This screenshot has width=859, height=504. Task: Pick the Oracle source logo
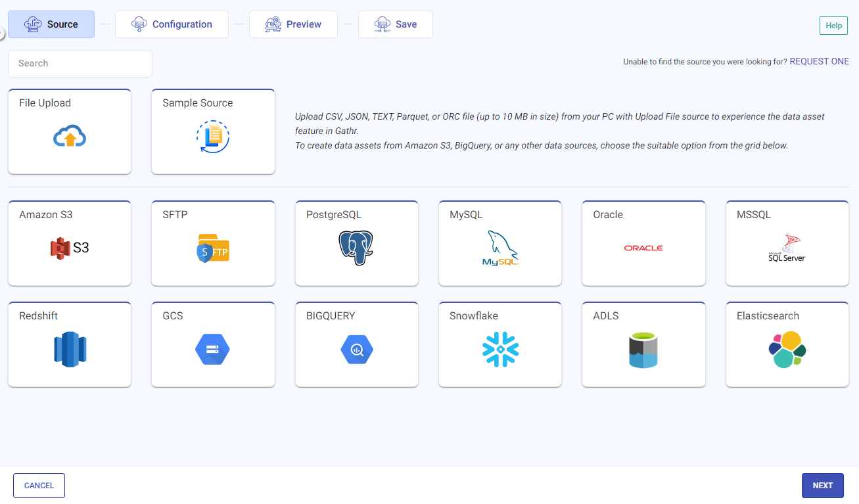point(643,248)
